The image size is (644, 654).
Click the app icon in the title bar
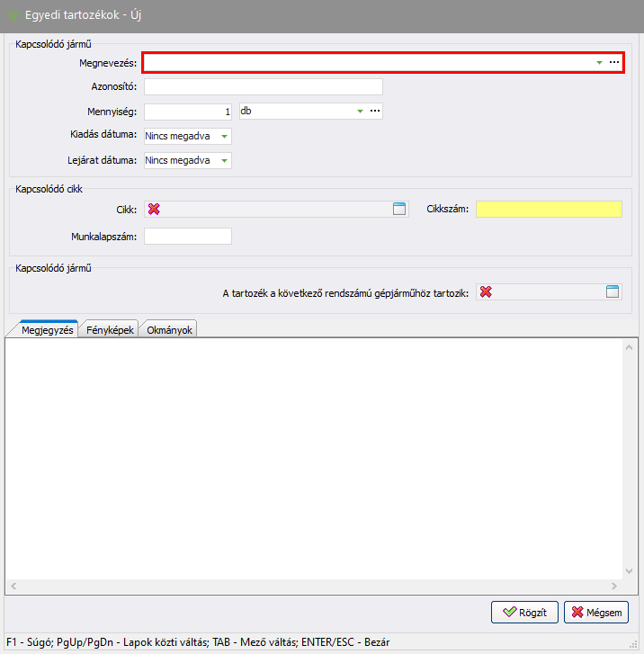[x=13, y=16]
